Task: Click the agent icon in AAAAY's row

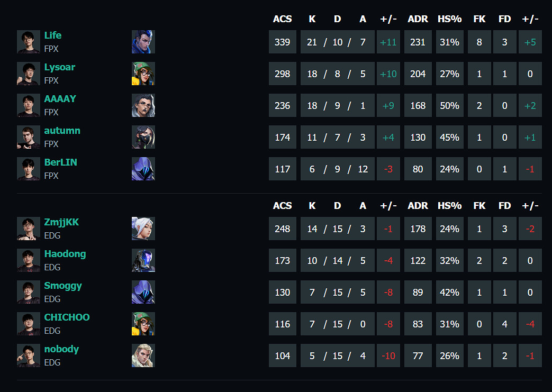Action: [143, 105]
